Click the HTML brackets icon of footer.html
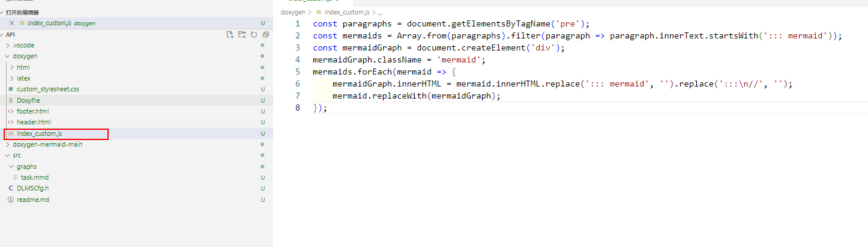868x247 pixels. (10, 111)
